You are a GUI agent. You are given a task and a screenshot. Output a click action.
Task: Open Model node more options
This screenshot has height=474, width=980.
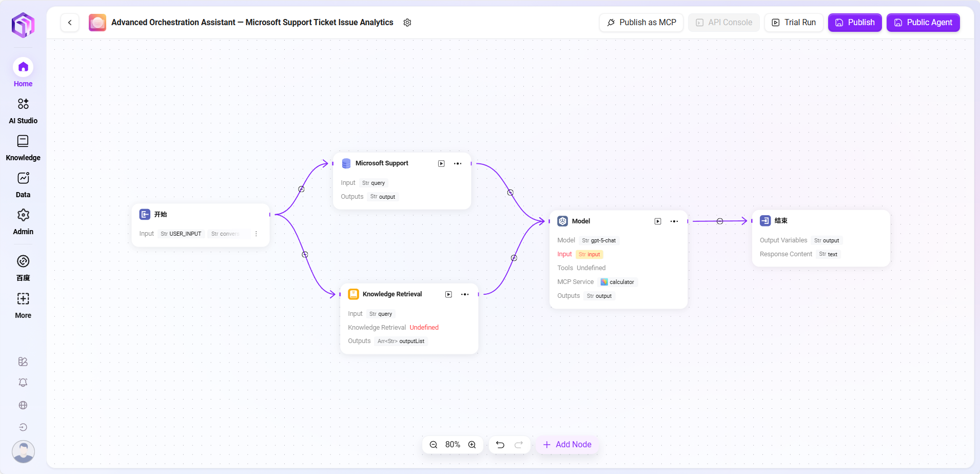[674, 221]
